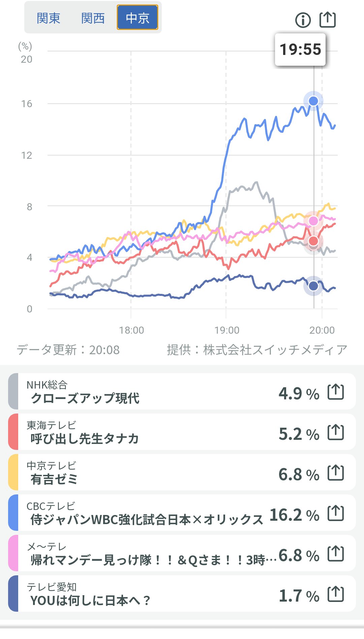This screenshot has width=364, height=639.
Task: Share the NHK総合 program rating
Action: (336, 392)
